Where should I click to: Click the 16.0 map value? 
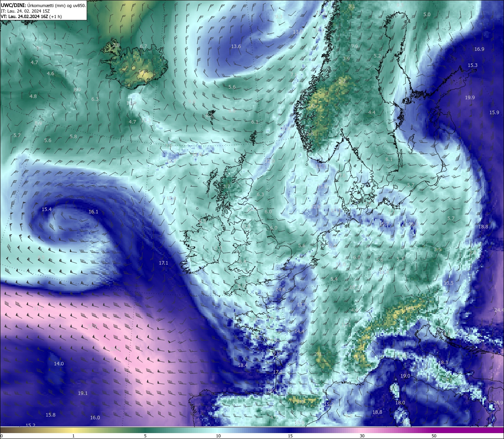click(95, 418)
